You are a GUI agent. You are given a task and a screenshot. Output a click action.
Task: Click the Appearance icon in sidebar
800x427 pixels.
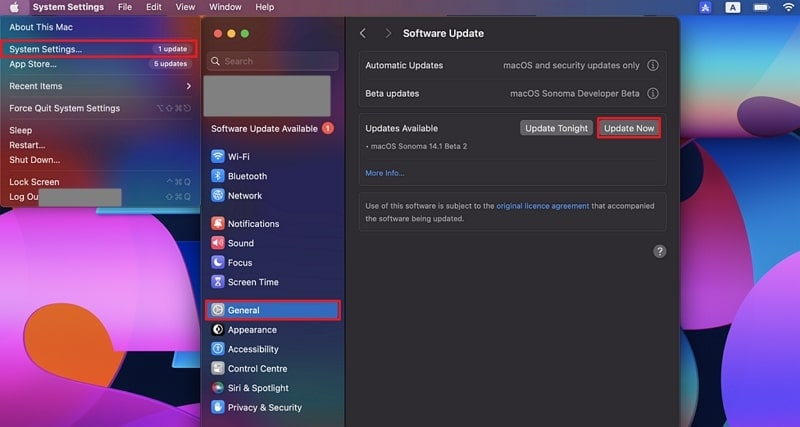click(218, 329)
